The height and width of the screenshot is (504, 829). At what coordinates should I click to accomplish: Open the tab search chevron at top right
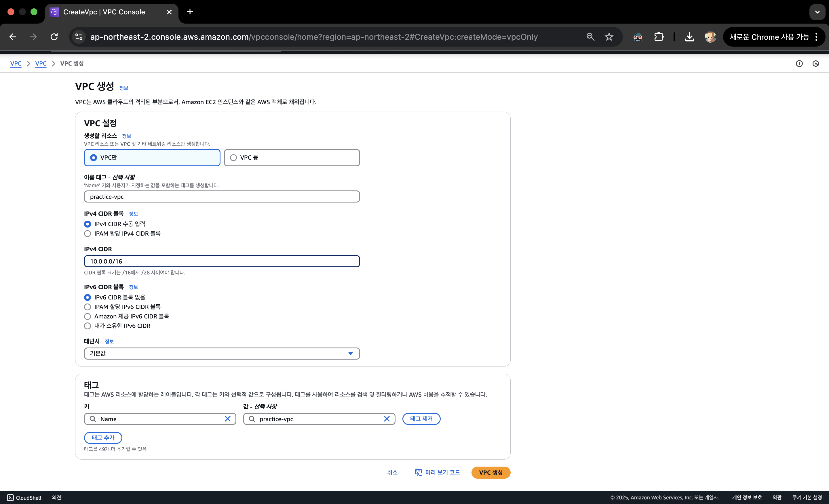pos(817,12)
